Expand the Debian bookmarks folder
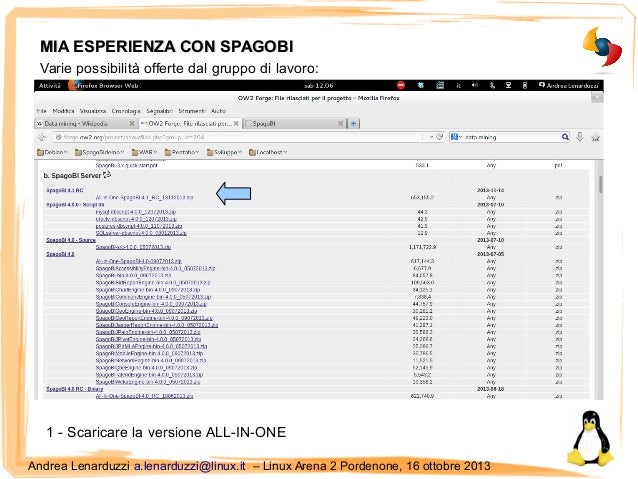 click(x=52, y=152)
